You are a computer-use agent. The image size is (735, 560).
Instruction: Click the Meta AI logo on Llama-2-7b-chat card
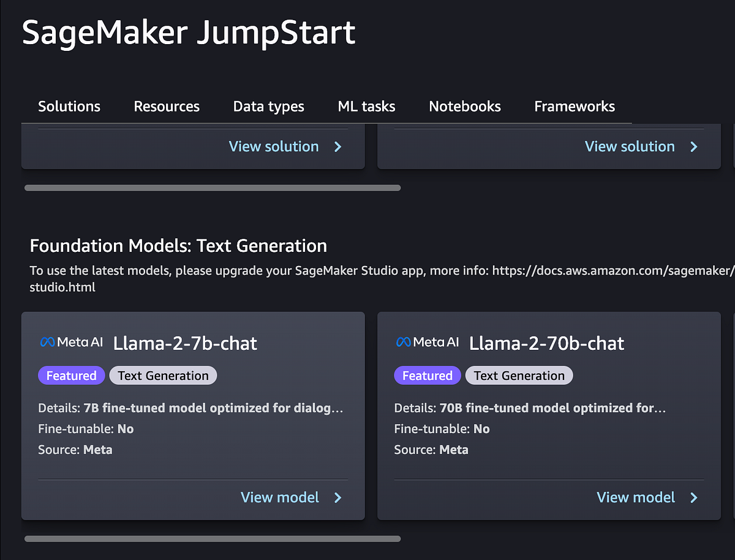tap(71, 342)
